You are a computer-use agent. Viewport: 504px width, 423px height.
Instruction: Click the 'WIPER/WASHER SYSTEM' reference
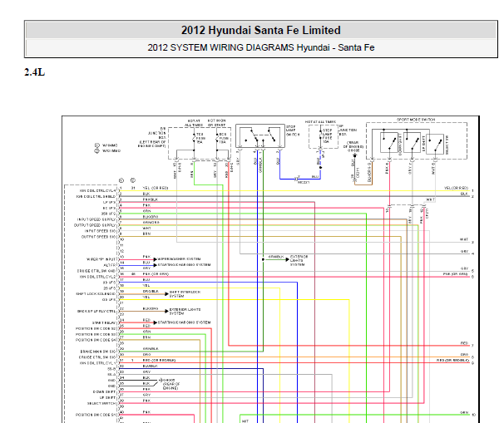tap(179, 259)
